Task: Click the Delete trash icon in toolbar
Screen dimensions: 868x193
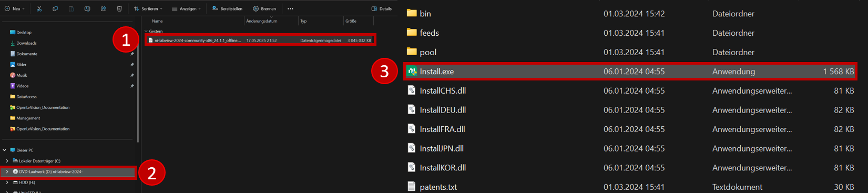Action: click(119, 8)
